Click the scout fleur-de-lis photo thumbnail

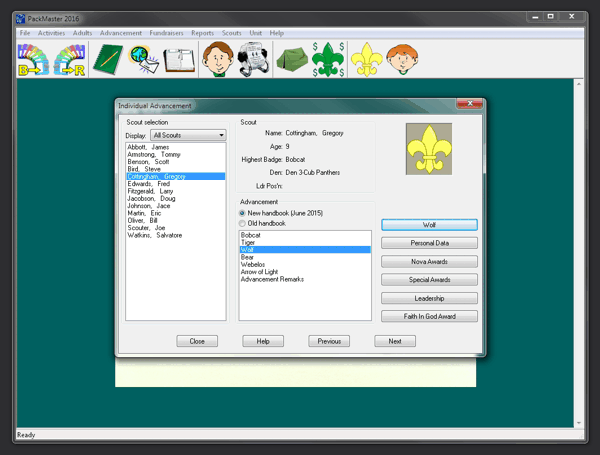click(429, 149)
